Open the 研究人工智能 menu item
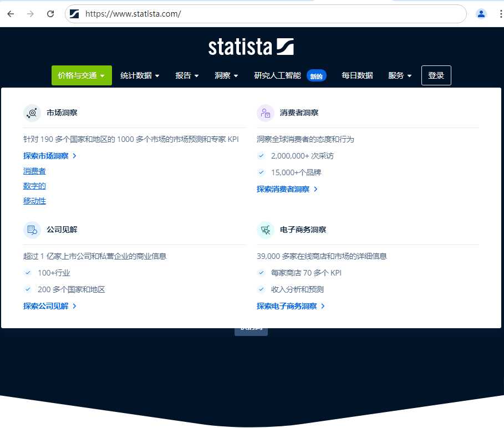Image resolution: width=504 pixels, height=428 pixels. click(x=277, y=75)
